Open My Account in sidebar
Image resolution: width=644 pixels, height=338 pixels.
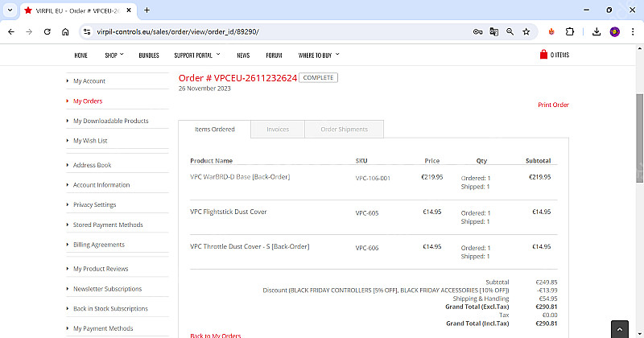pyautogui.click(x=89, y=81)
